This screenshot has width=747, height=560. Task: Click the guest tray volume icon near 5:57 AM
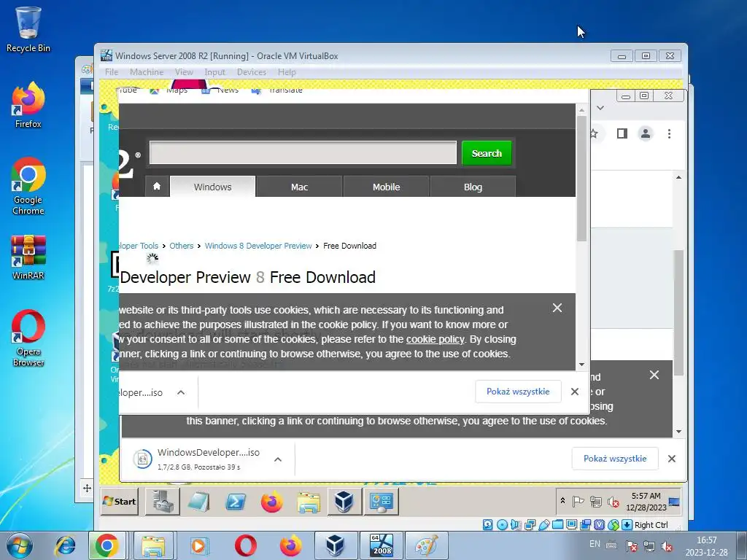(x=614, y=502)
